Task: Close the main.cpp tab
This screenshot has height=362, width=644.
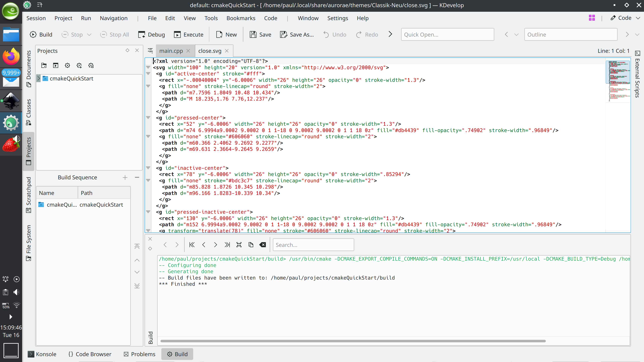Action: tap(188, 51)
